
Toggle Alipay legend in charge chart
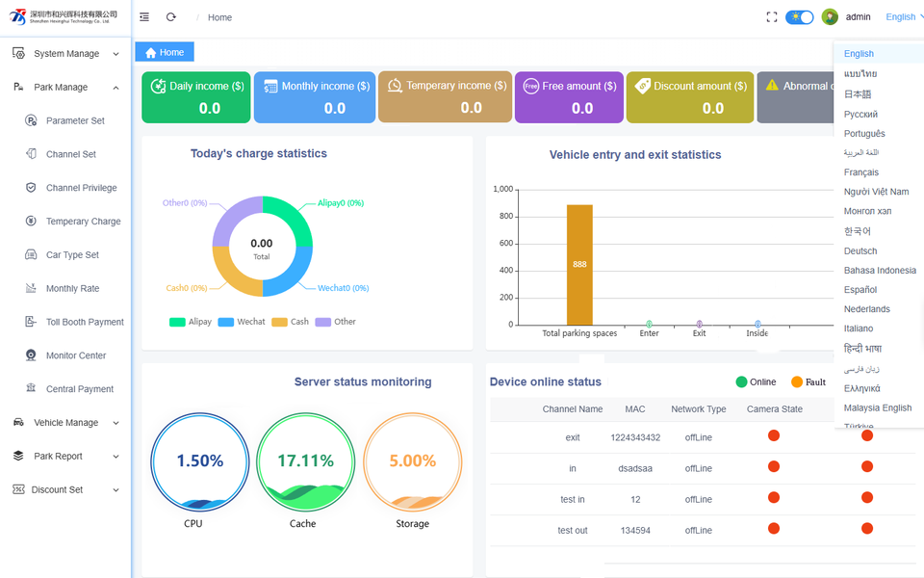(190, 322)
